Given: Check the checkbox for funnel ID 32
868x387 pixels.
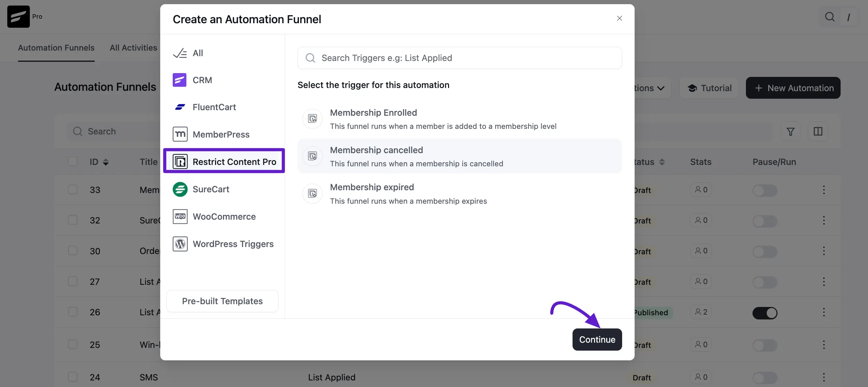Looking at the screenshot, I should click(x=73, y=220).
